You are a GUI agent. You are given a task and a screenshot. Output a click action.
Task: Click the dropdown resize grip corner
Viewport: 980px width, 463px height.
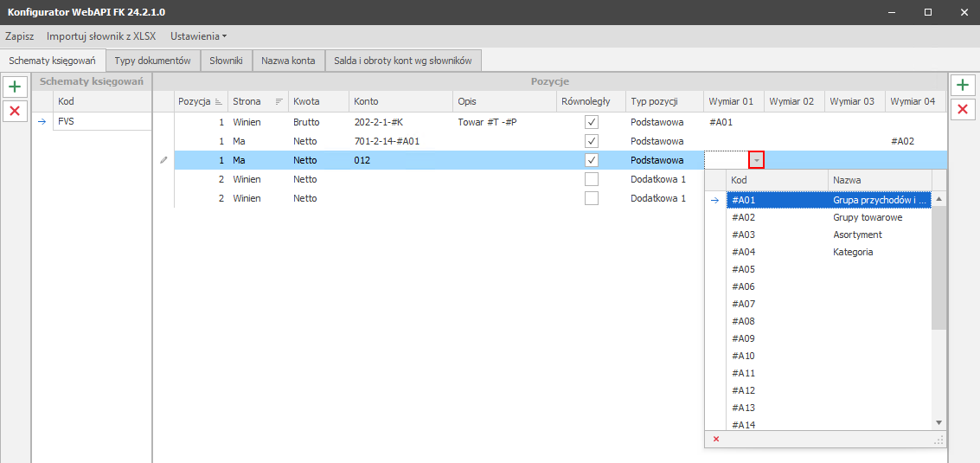coord(938,440)
